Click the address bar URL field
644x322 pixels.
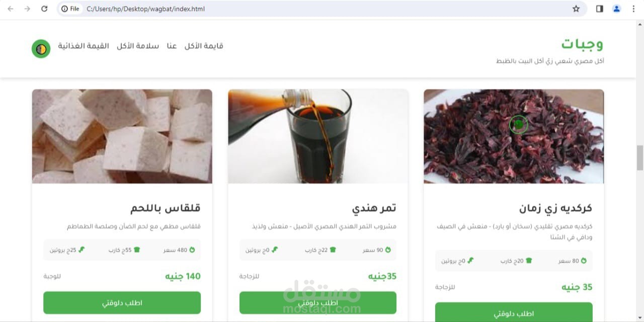322,9
